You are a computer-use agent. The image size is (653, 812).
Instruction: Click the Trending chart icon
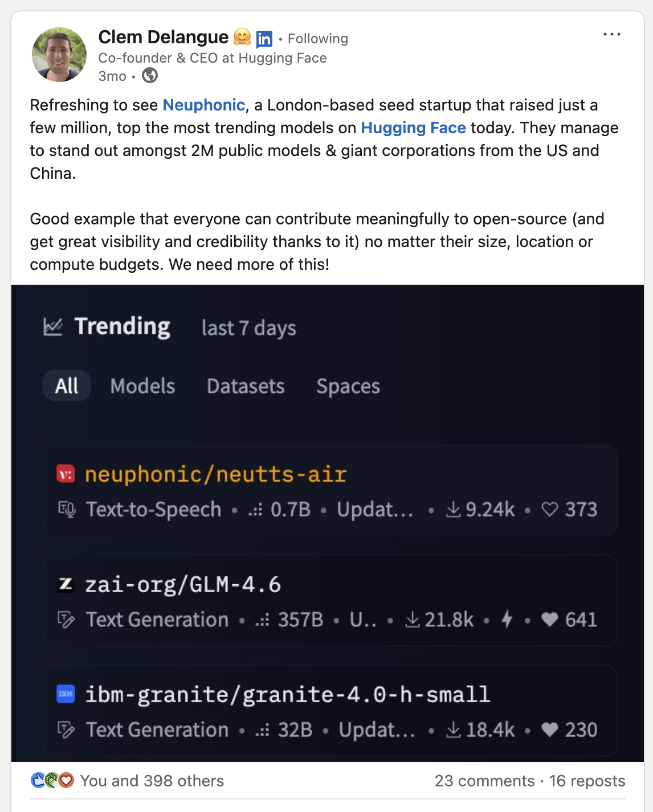53,327
